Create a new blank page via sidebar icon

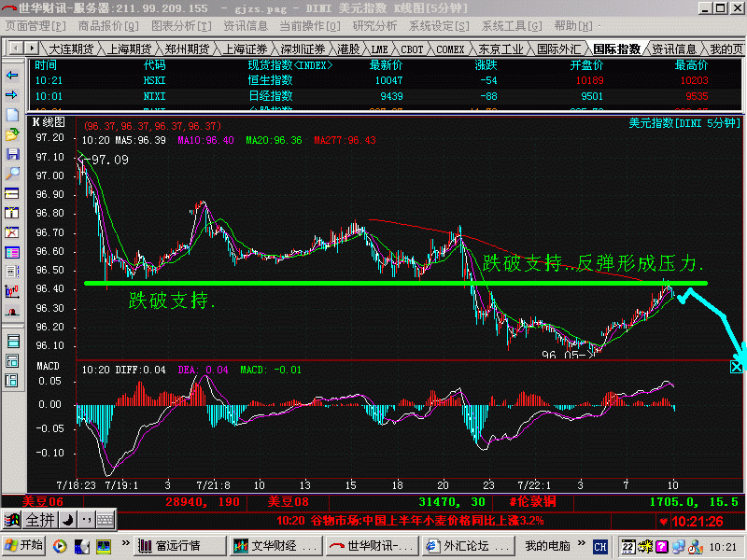point(12,115)
